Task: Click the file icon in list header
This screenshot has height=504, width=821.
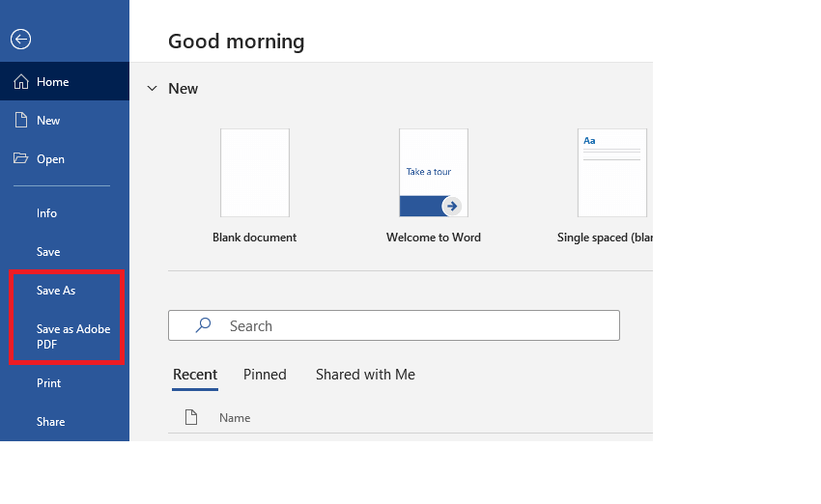Action: coord(191,418)
